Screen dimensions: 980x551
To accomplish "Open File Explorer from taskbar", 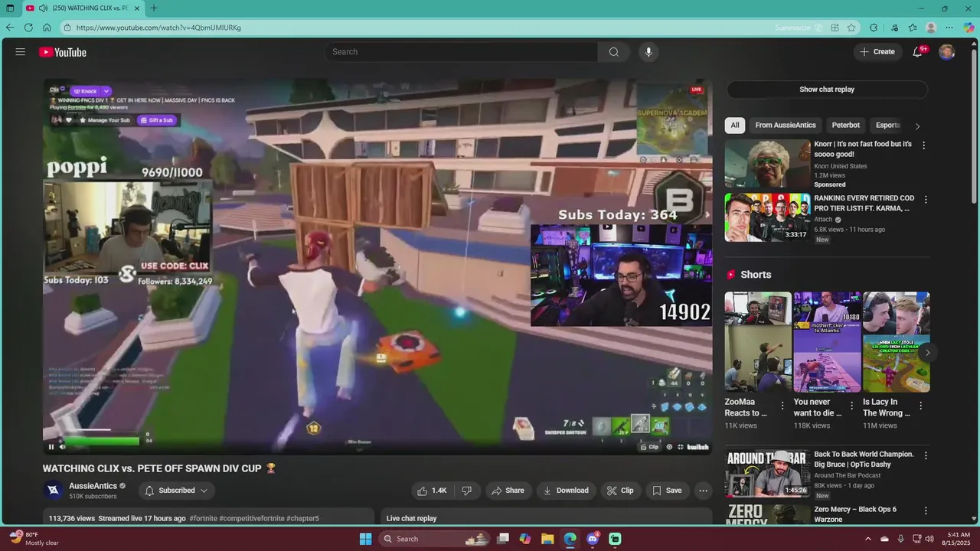I will (547, 539).
